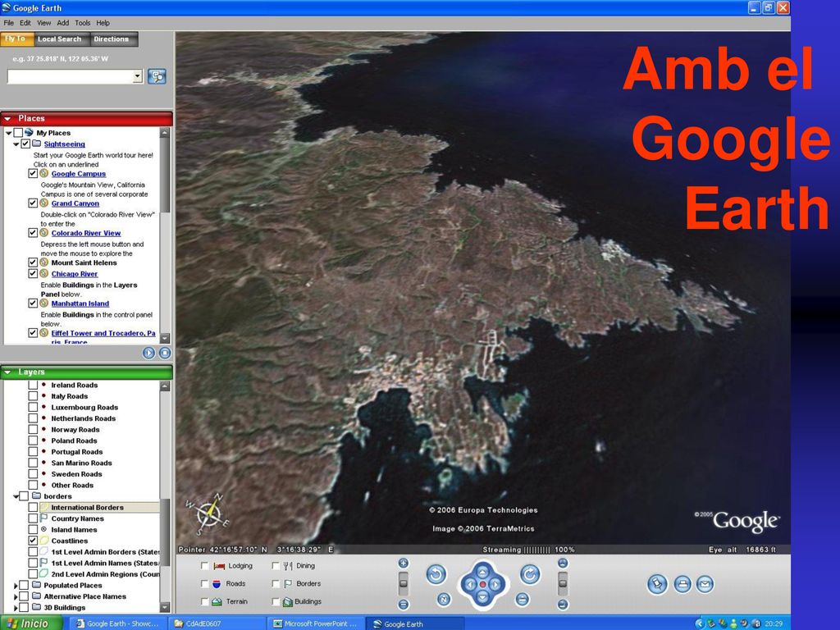840x630 pixels.
Task: Reset tilt with the button below rotate-clockwise
Action: (523, 599)
